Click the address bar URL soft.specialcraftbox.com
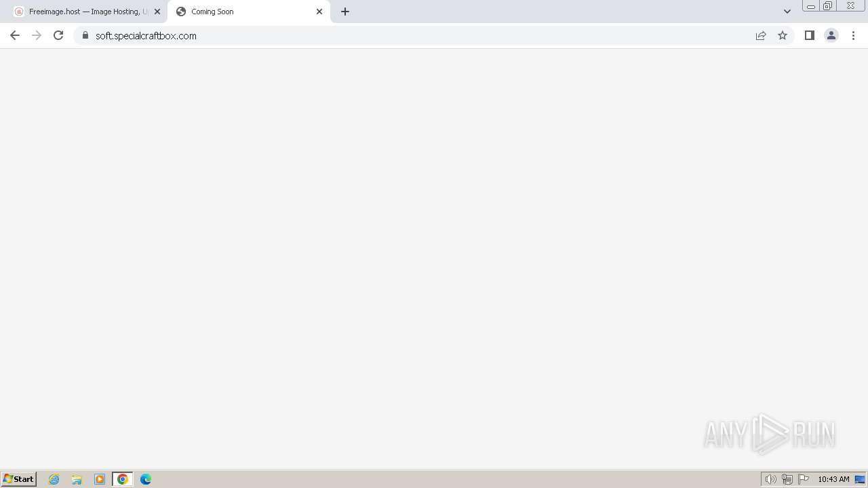 pyautogui.click(x=146, y=36)
